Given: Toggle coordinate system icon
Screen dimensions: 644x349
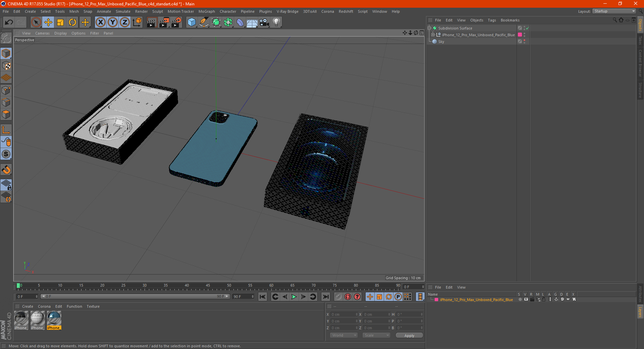Looking at the screenshot, I should coord(137,22).
